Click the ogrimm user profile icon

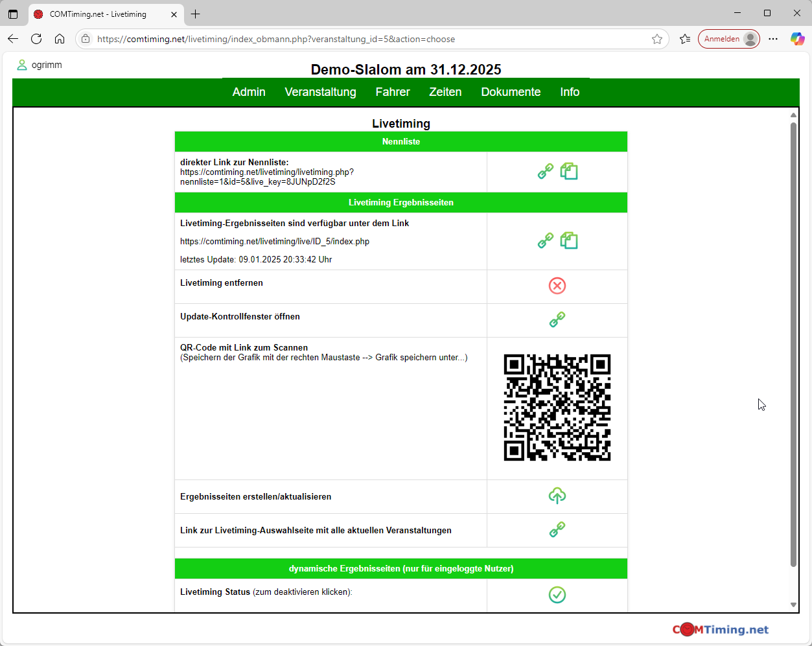coord(22,65)
